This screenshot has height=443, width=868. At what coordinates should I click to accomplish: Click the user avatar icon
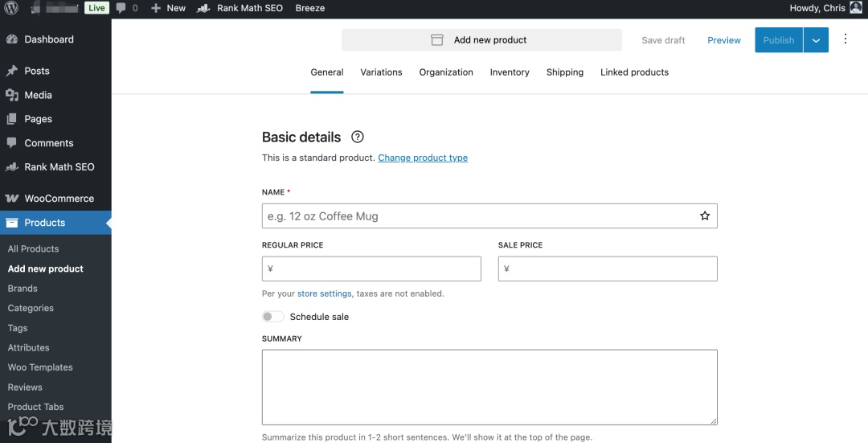(856, 8)
